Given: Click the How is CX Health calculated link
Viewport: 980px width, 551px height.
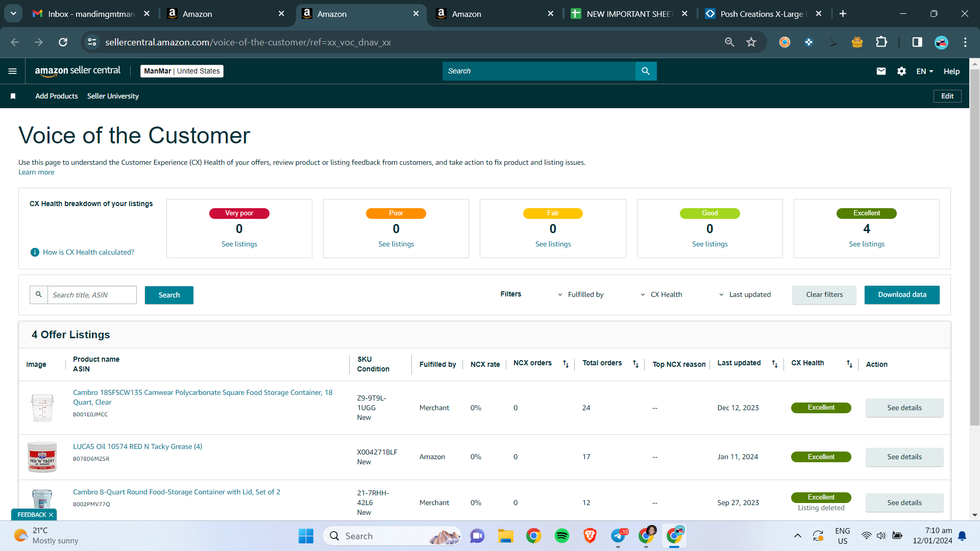Looking at the screenshot, I should pyautogui.click(x=88, y=252).
